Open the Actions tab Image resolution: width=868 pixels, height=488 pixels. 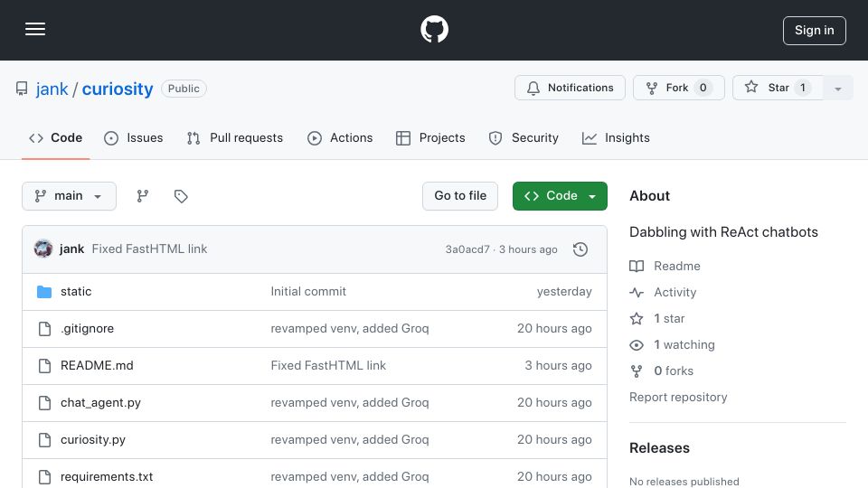coord(340,137)
